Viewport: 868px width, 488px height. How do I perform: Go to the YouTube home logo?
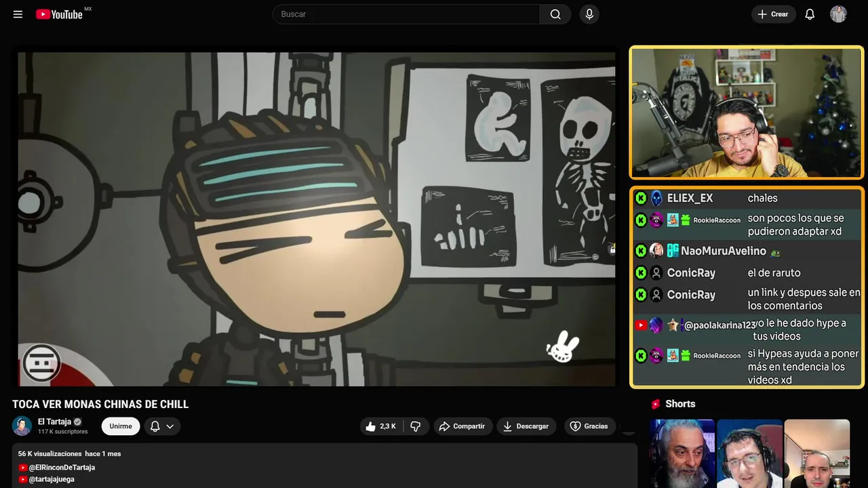click(60, 14)
